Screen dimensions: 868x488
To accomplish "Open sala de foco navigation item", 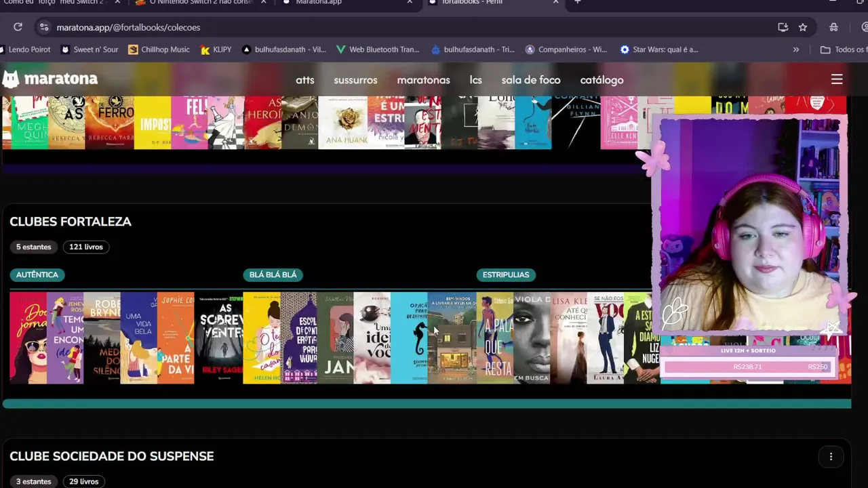I will [531, 80].
